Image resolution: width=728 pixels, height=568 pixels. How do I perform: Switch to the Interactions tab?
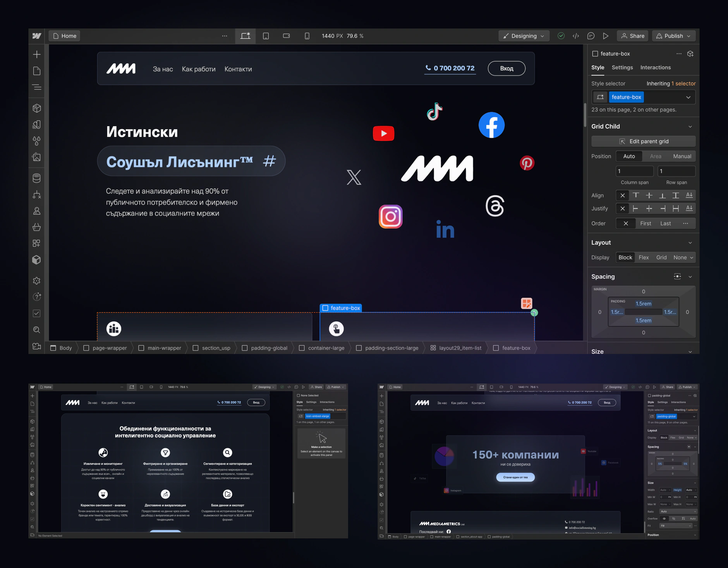(655, 67)
